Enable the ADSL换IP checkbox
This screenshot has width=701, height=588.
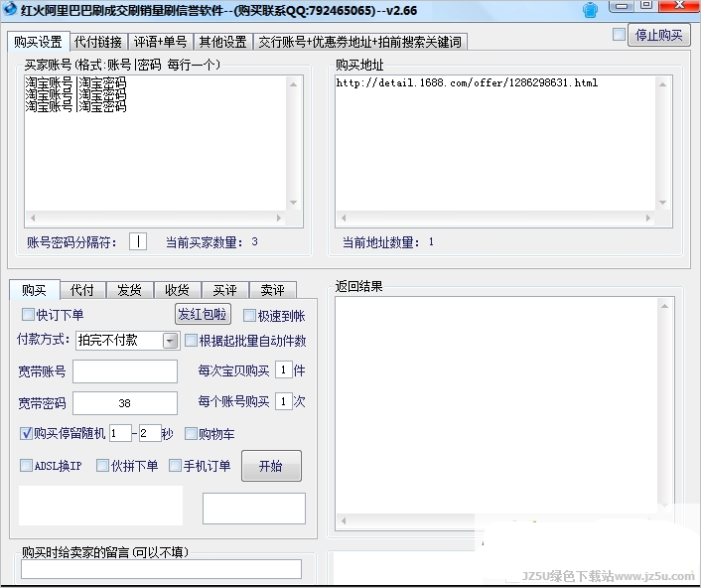[x=26, y=466]
